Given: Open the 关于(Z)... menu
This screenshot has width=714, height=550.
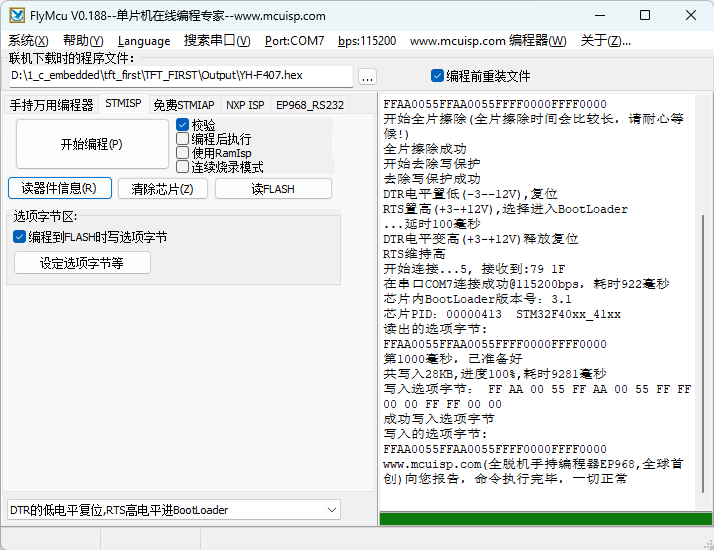Looking at the screenshot, I should tap(606, 41).
